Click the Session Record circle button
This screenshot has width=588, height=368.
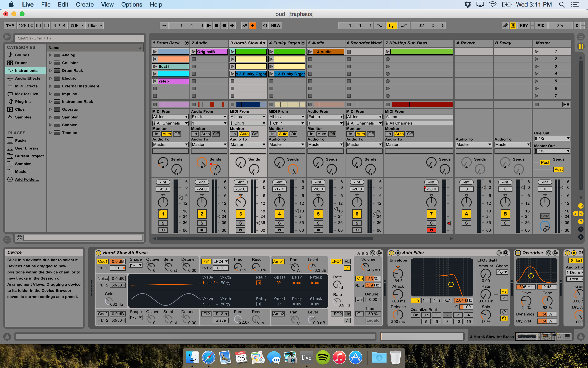coord(265,26)
